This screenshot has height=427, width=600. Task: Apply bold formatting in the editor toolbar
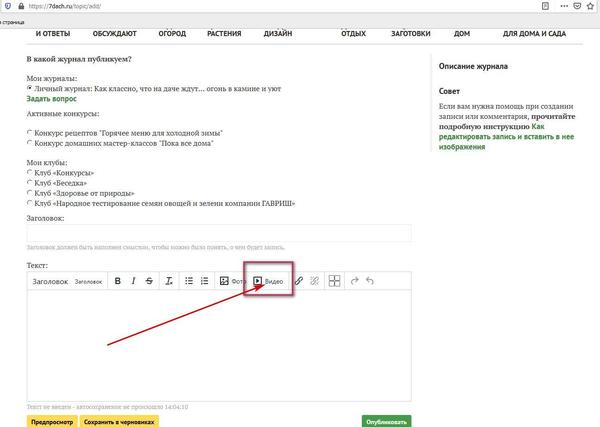(118, 282)
